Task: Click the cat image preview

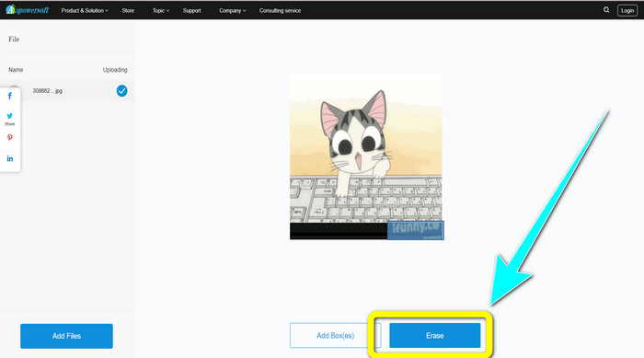Action: click(x=366, y=156)
